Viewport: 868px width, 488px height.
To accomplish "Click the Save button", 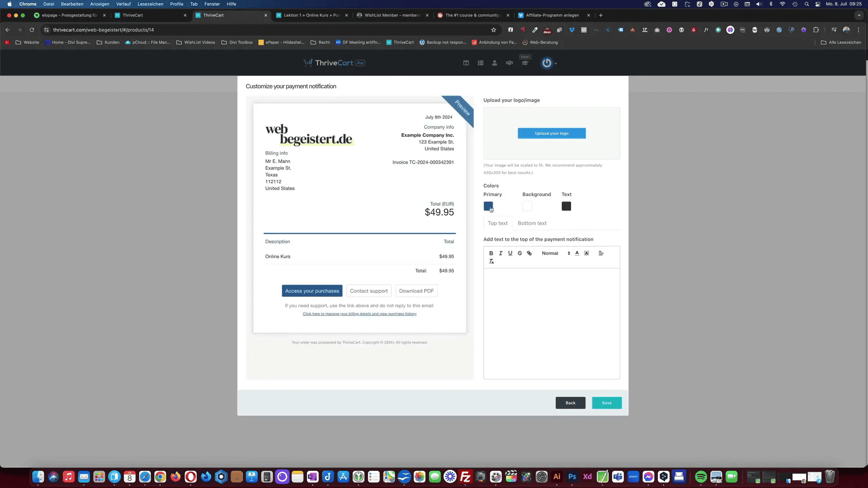I will [x=607, y=402].
